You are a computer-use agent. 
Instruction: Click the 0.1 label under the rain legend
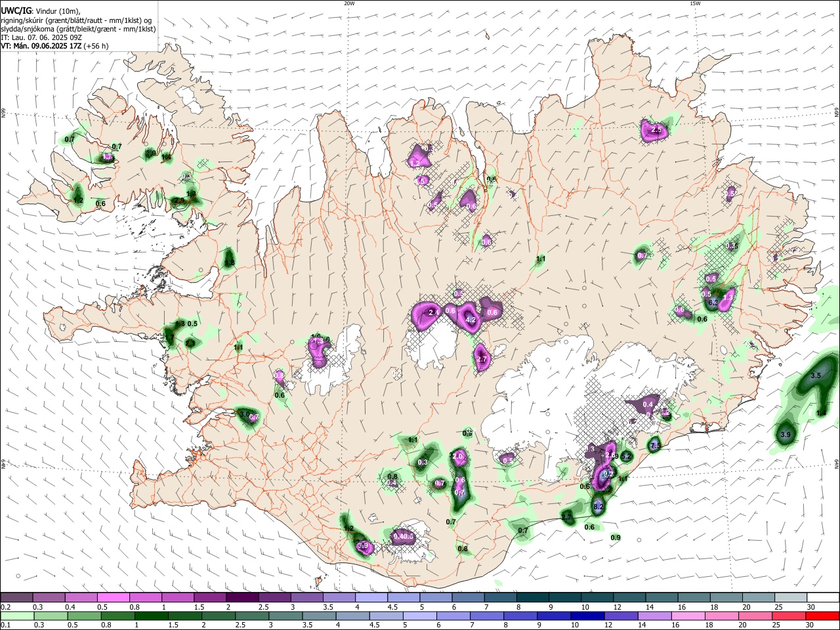5,625
